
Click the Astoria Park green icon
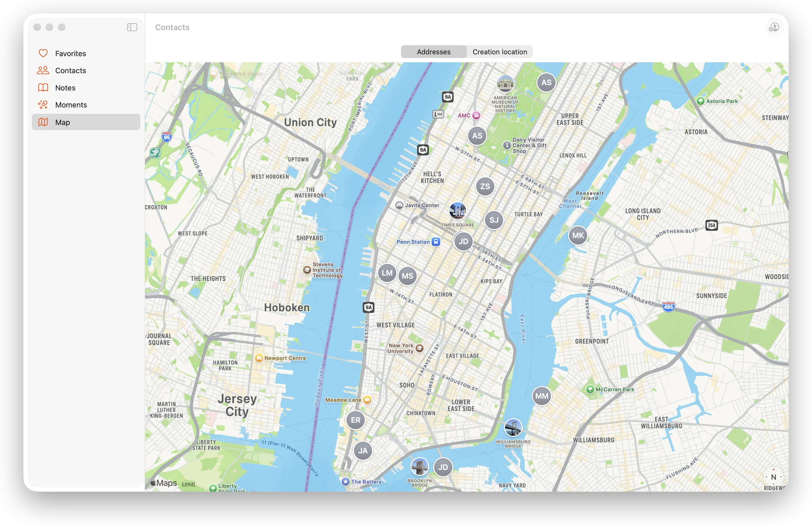[x=701, y=101]
